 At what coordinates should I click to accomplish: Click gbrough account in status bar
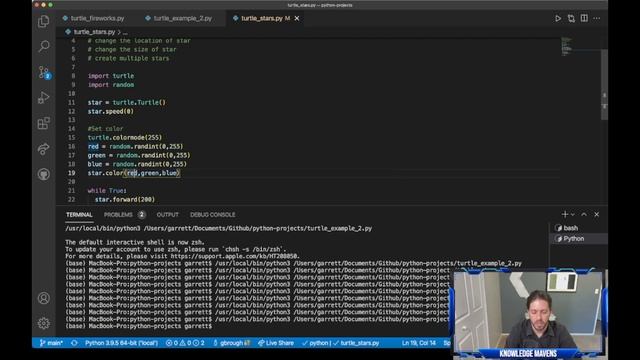click(x=231, y=343)
